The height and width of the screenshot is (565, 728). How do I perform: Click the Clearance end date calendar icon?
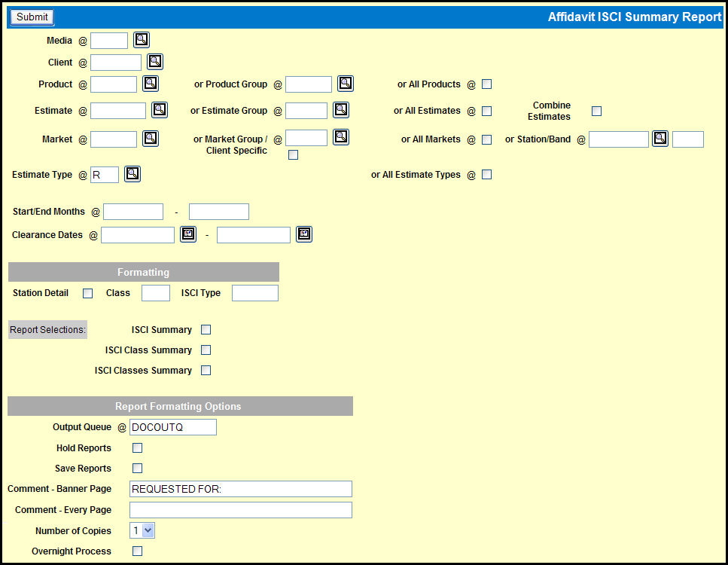click(304, 235)
